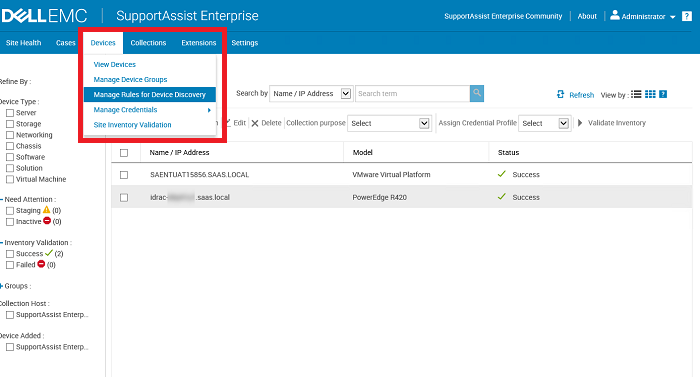The height and width of the screenshot is (377, 700).
Task: Click the Delete X icon
Action: click(255, 123)
